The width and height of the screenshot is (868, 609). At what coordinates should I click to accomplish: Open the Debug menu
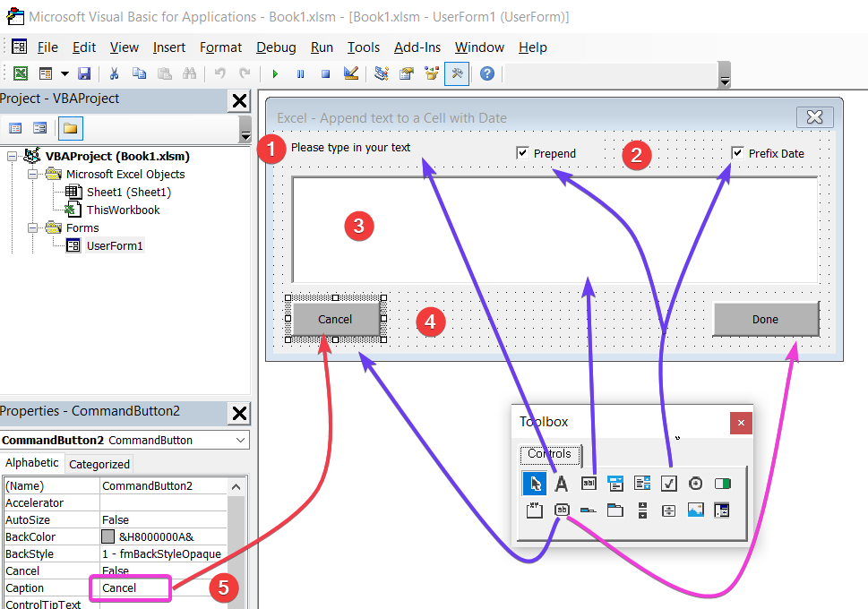coord(276,47)
